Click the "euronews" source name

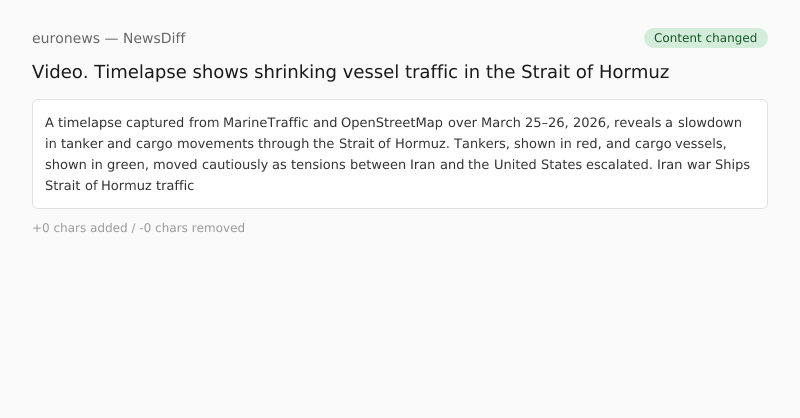click(66, 38)
